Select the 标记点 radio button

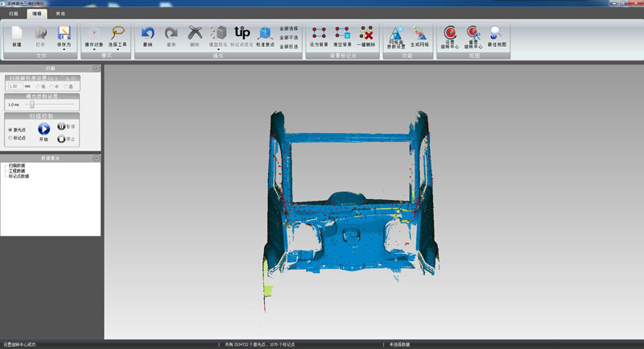coord(10,138)
